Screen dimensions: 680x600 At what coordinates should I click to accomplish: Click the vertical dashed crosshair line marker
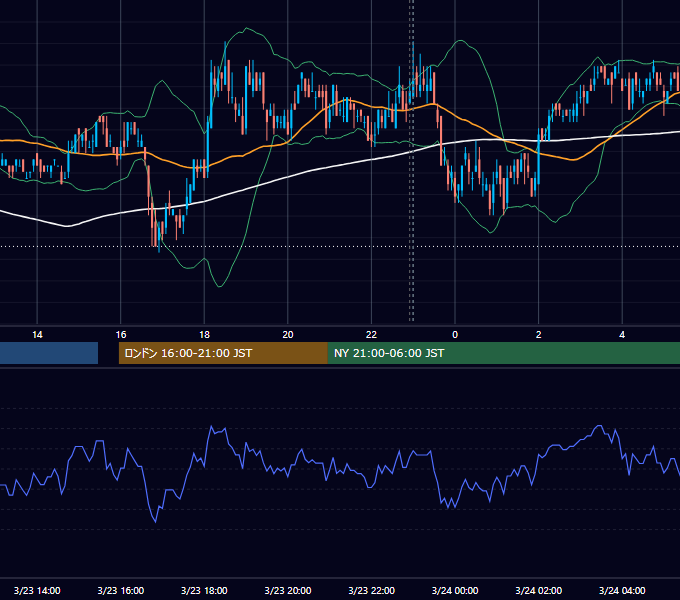pyautogui.click(x=412, y=160)
